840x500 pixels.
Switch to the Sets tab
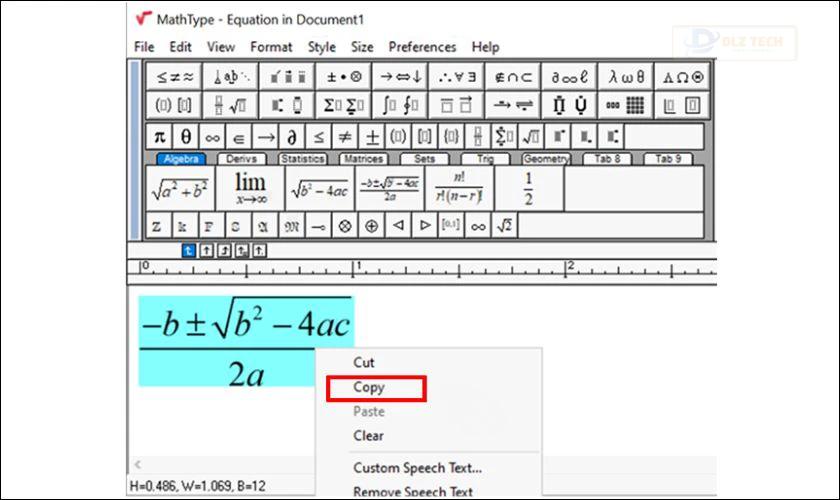(424, 159)
